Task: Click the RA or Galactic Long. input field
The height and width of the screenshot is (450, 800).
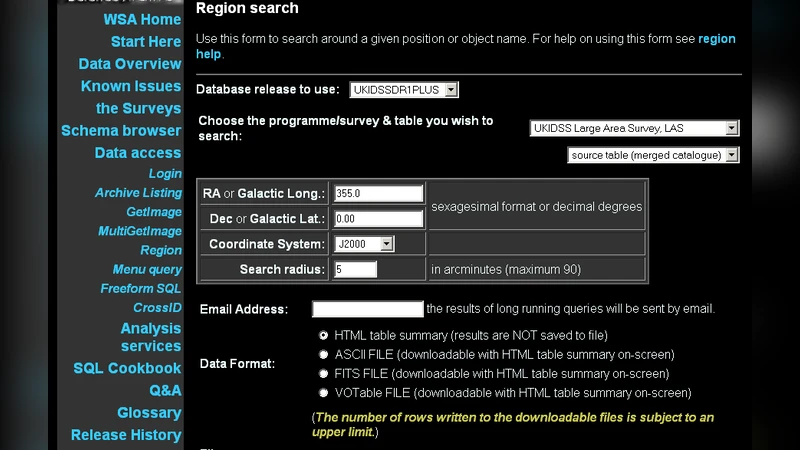Action: point(379,194)
